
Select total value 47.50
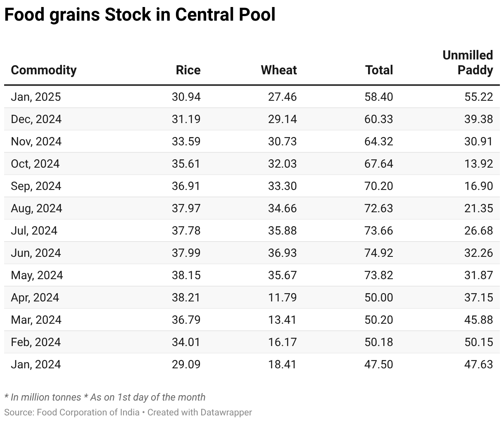coord(379,364)
